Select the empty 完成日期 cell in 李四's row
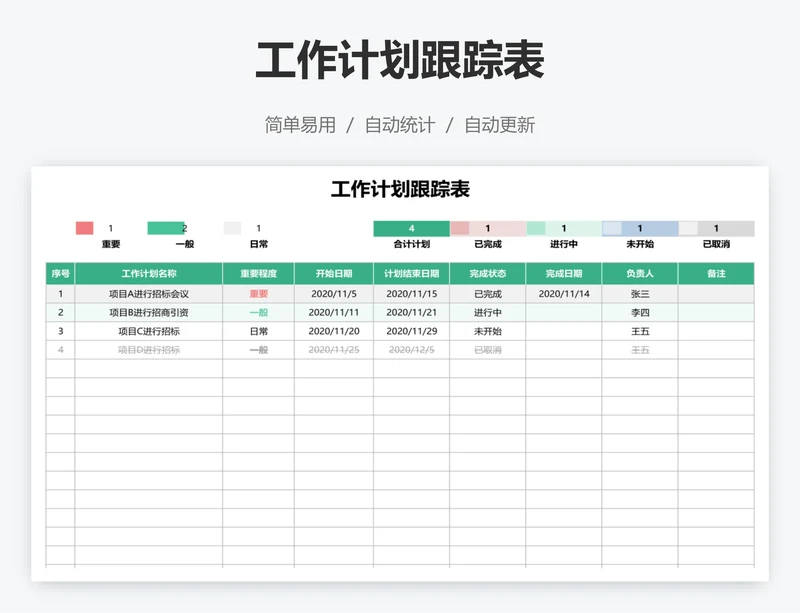The image size is (800, 613). click(x=564, y=312)
